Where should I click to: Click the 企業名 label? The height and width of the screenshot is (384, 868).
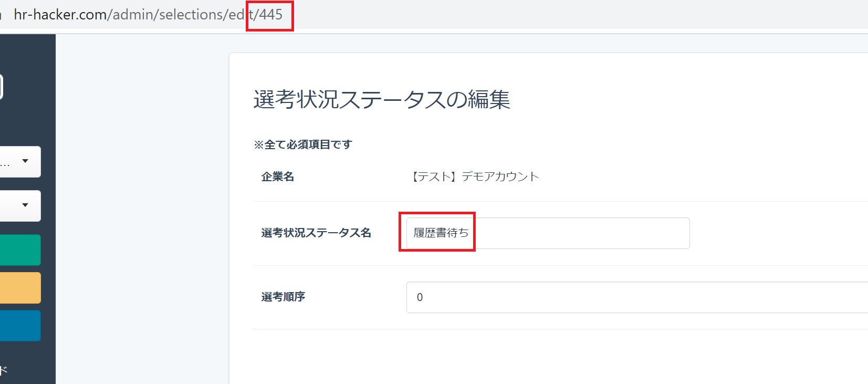coord(278,177)
